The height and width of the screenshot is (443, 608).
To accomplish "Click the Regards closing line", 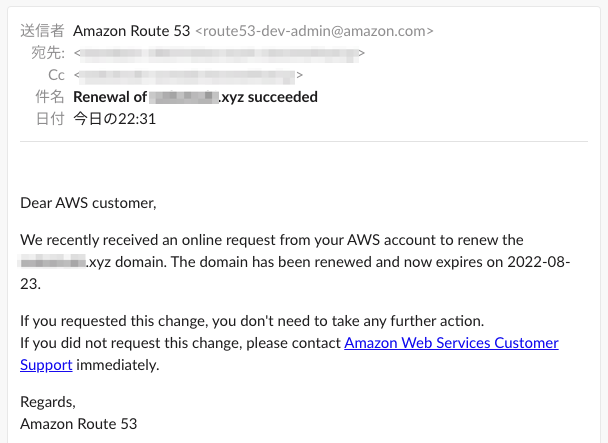I will (48, 402).
